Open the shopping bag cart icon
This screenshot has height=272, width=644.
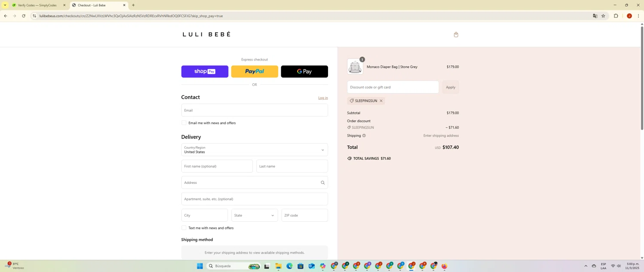456,34
